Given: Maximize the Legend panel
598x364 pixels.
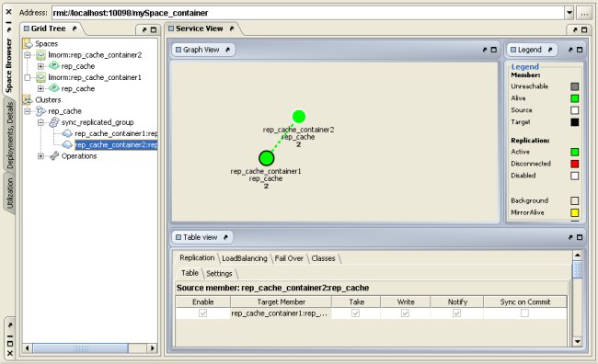Looking at the screenshot, I should (x=580, y=50).
